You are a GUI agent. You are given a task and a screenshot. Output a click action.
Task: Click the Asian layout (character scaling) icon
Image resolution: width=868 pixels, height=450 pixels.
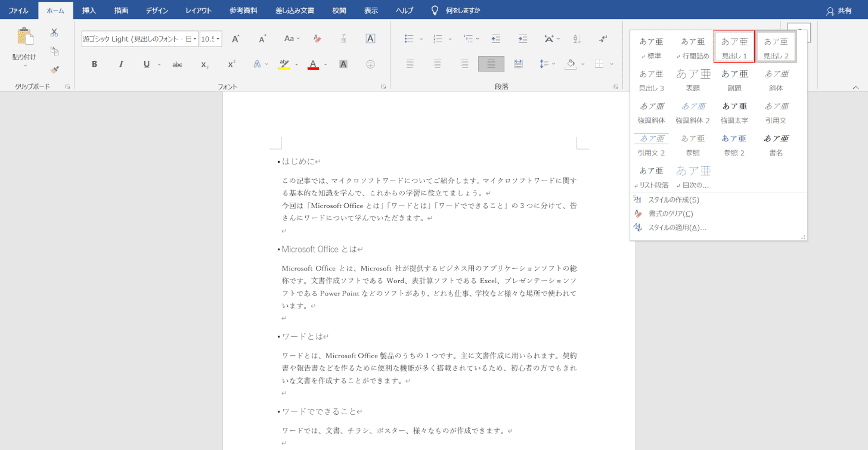(x=549, y=39)
